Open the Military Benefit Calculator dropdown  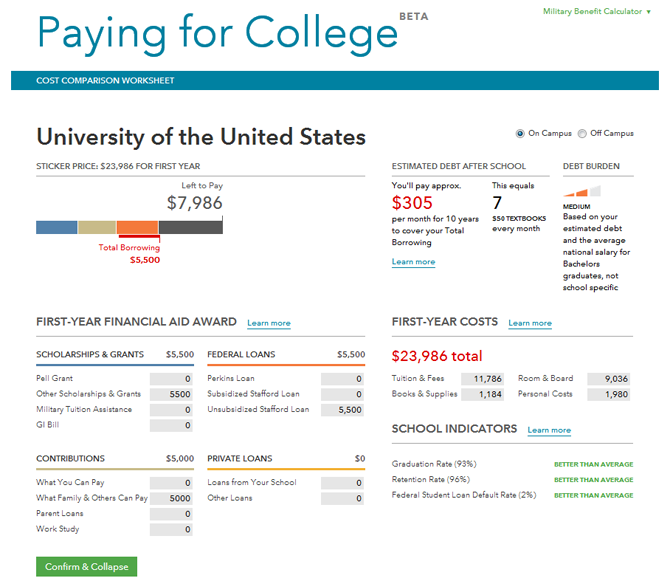point(597,12)
